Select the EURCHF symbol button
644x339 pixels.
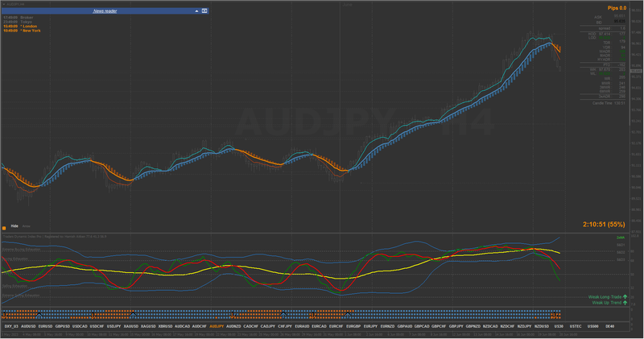[336, 326]
